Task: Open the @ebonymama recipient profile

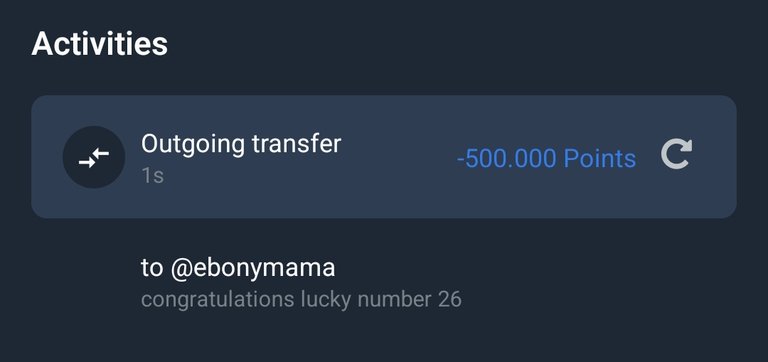Action: 253,268
